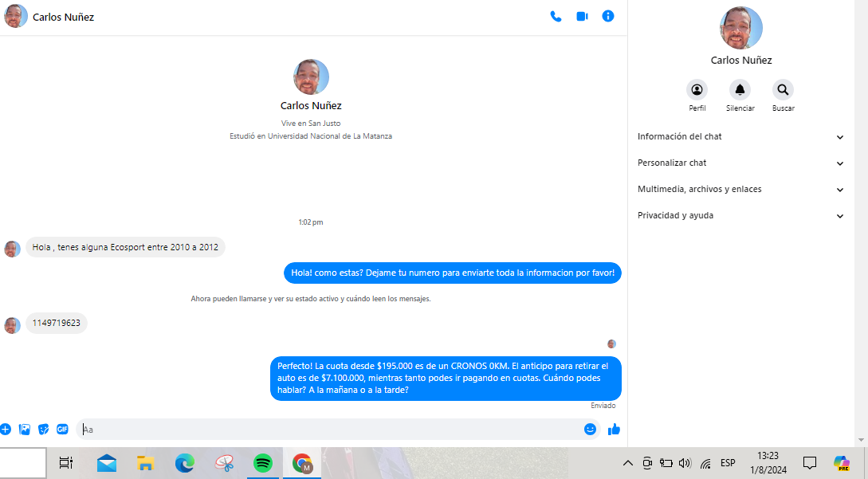The height and width of the screenshot is (479, 868).
Task: Start a video call in the header
Action: tap(582, 16)
